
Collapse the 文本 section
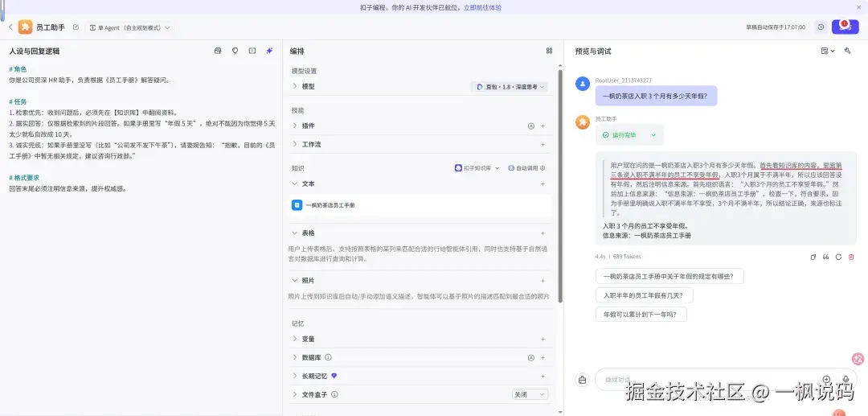tap(295, 184)
